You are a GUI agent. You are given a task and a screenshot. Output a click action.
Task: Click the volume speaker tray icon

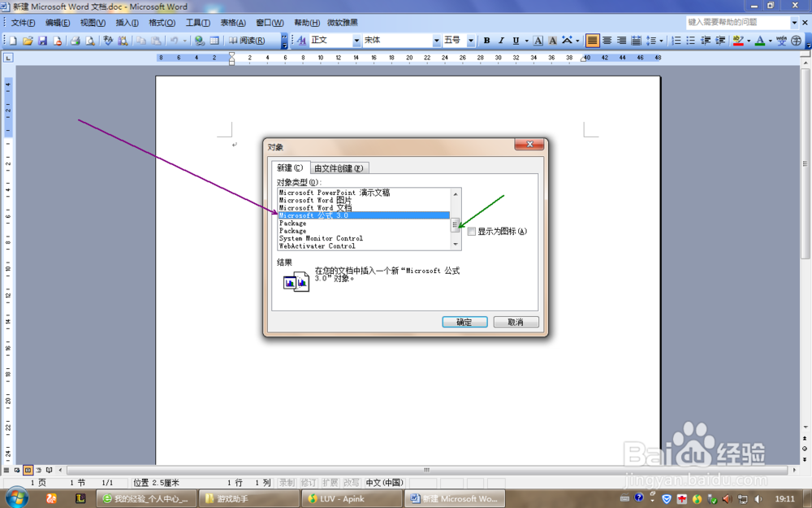(758, 499)
